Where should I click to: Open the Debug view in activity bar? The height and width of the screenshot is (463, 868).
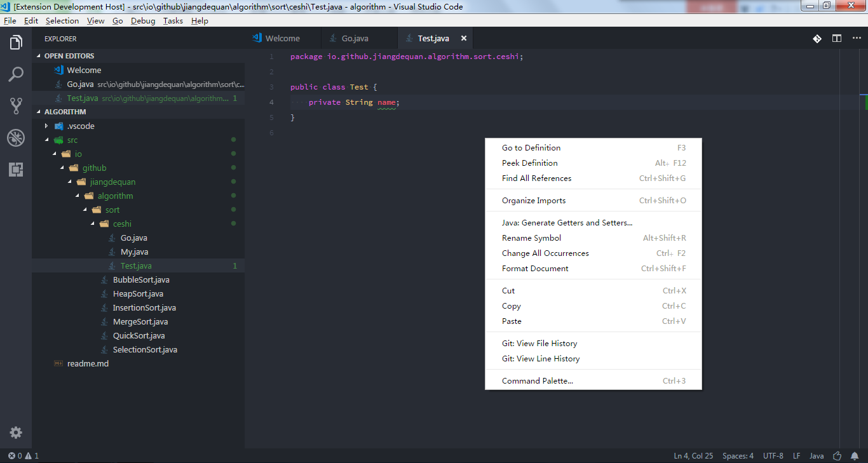coord(16,138)
